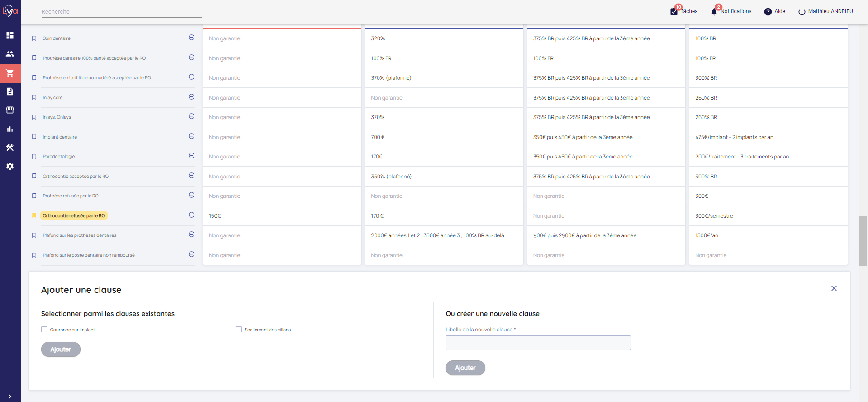Open the tools wrench sidebar icon
This screenshot has width=868, height=402.
pos(10,148)
